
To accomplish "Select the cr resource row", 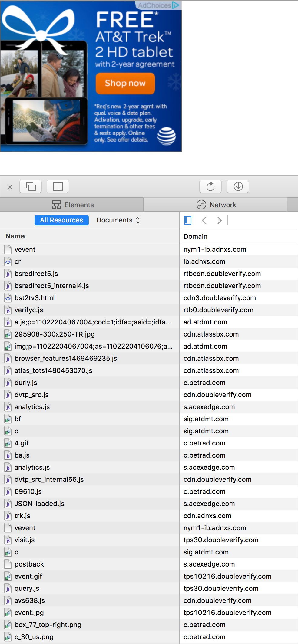I will (90, 261).
